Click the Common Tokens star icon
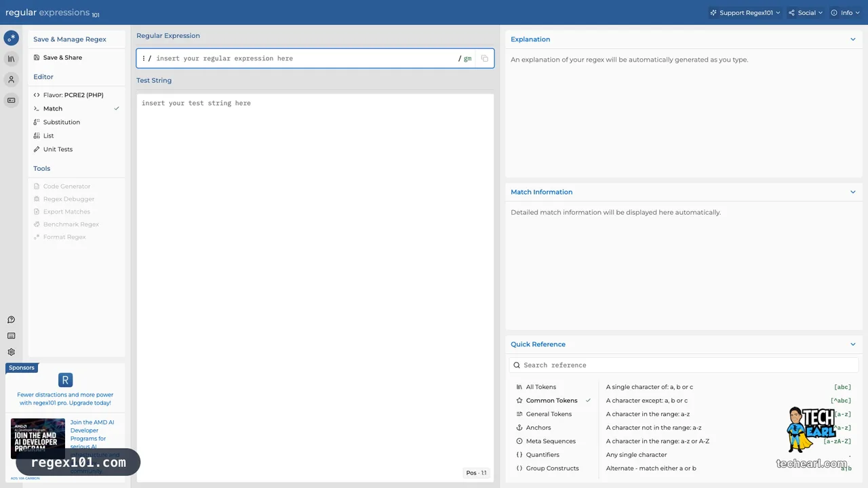The width and height of the screenshot is (868, 488). coord(519,401)
